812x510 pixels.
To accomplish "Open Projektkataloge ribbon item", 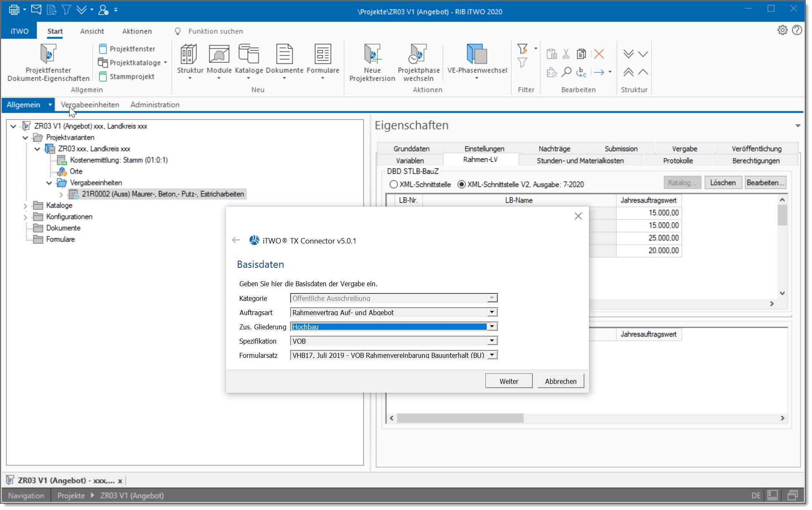I will pos(132,62).
